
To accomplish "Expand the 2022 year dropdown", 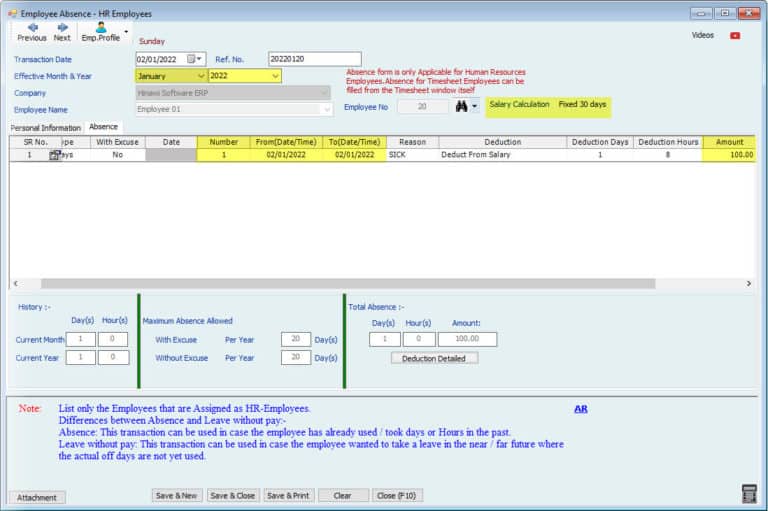I will 275,76.
